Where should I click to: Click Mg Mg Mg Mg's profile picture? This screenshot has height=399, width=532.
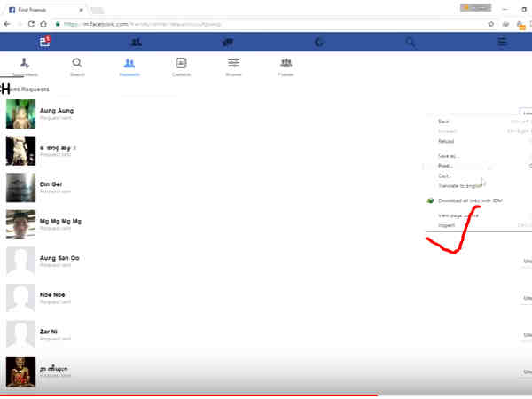(20, 225)
